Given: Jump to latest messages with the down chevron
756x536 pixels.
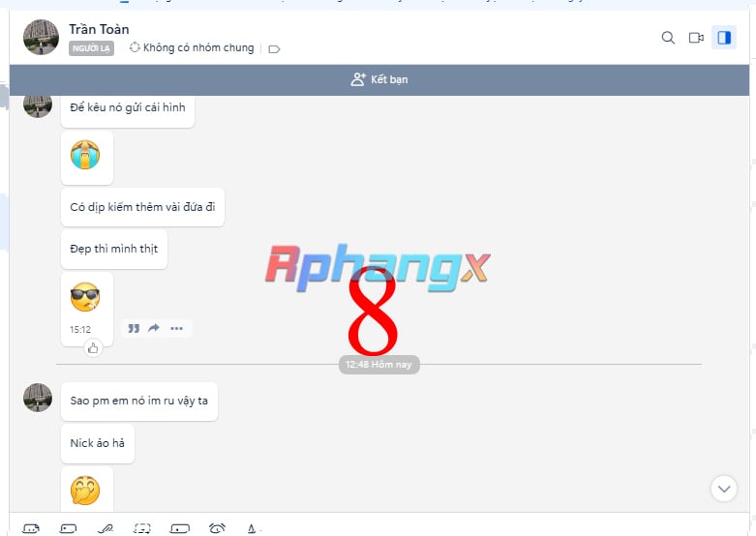Looking at the screenshot, I should pyautogui.click(x=724, y=489).
